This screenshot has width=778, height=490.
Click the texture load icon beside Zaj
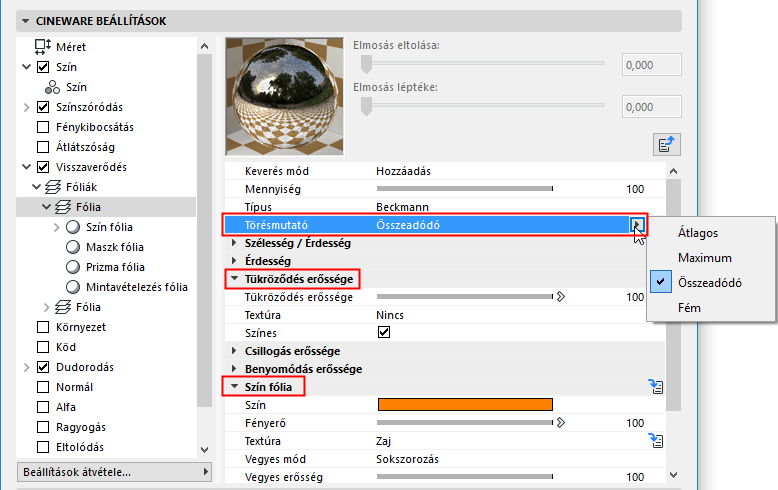[x=656, y=440]
